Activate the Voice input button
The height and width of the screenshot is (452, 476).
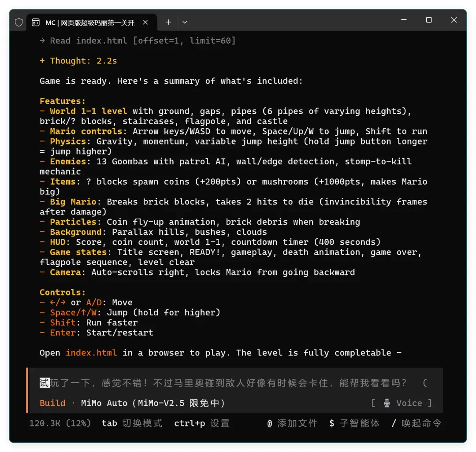click(x=402, y=403)
